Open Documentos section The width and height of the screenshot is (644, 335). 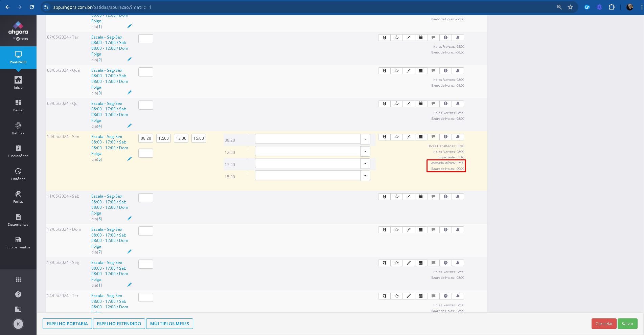pyautogui.click(x=18, y=220)
